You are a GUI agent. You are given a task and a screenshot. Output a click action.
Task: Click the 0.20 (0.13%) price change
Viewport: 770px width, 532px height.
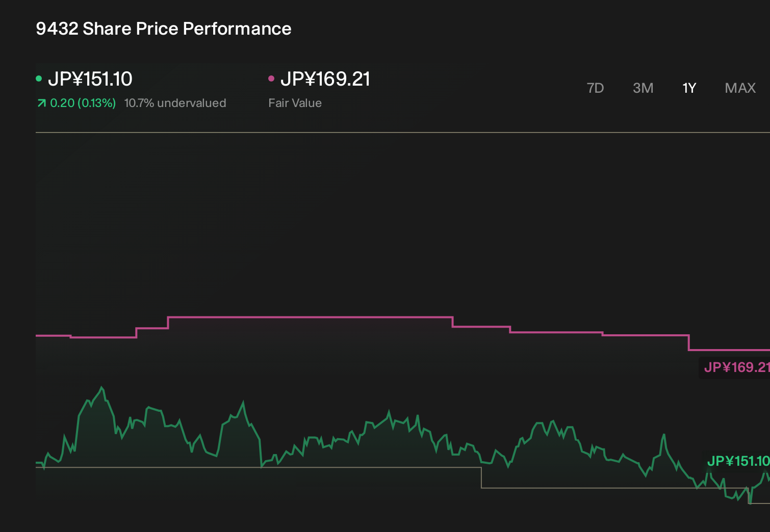83,103
